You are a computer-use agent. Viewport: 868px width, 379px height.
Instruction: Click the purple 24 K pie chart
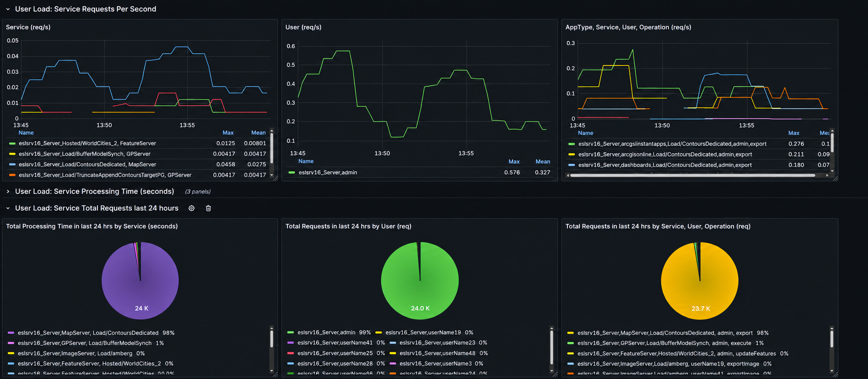point(140,281)
